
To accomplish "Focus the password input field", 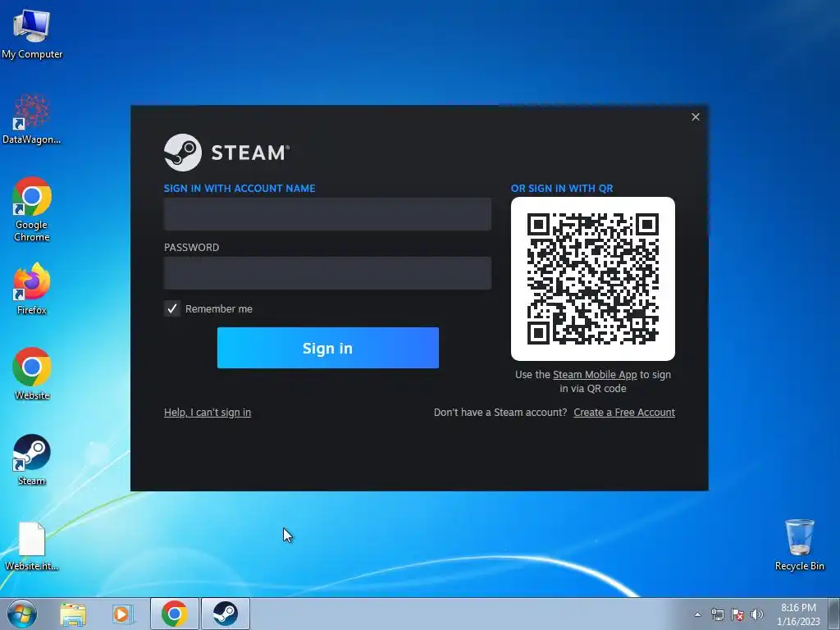I will [327, 273].
